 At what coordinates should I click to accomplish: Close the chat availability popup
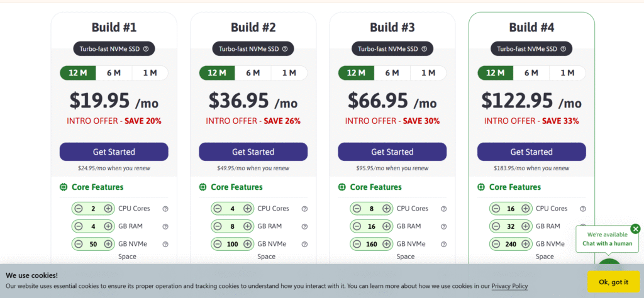(635, 229)
